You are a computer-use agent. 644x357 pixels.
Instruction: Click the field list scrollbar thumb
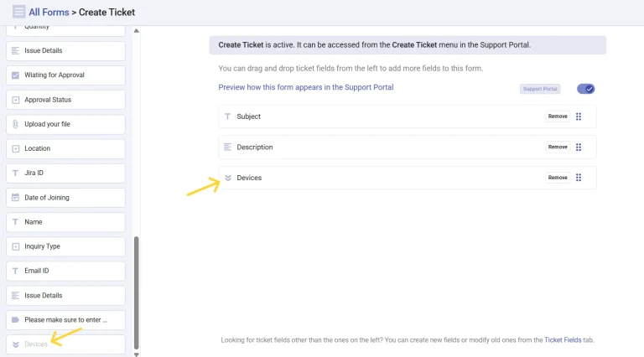137,292
